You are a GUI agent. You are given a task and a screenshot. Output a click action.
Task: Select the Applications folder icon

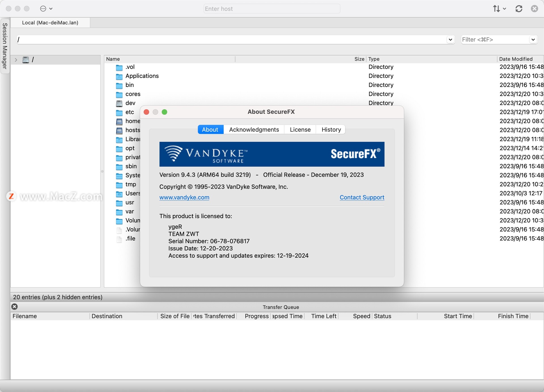119,76
